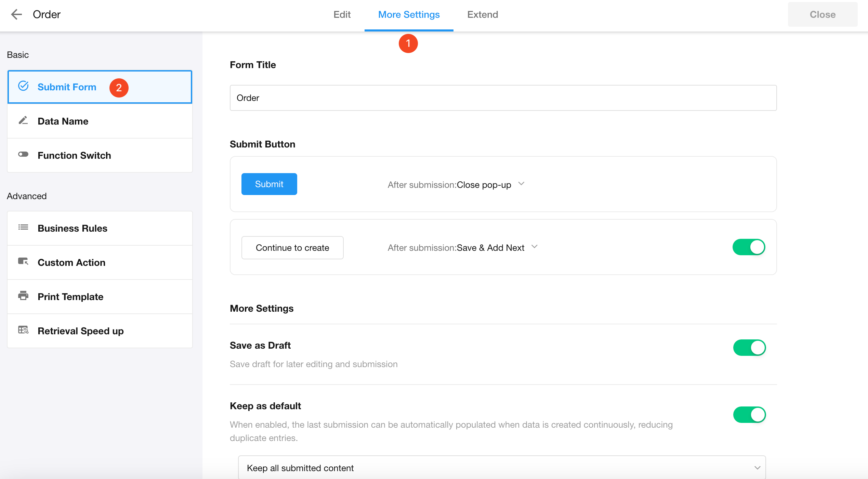Click the Print Template printer icon
Screen dimensions: 868x479
pyautogui.click(x=23, y=296)
